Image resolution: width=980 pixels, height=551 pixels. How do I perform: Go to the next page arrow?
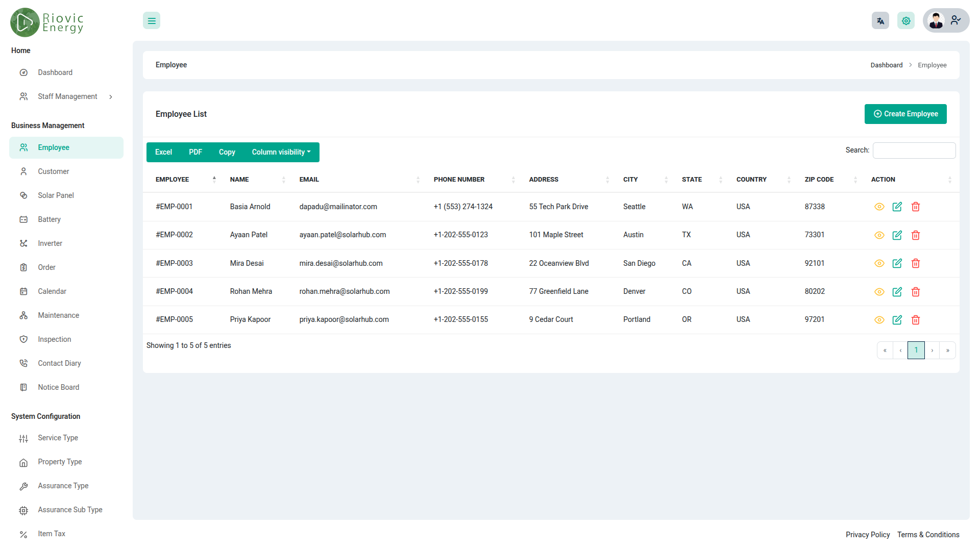(x=932, y=350)
